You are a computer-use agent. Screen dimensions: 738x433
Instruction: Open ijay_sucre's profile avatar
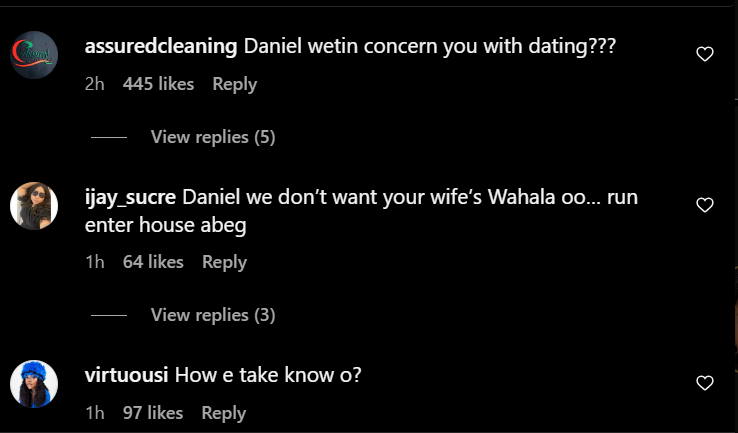pos(34,206)
